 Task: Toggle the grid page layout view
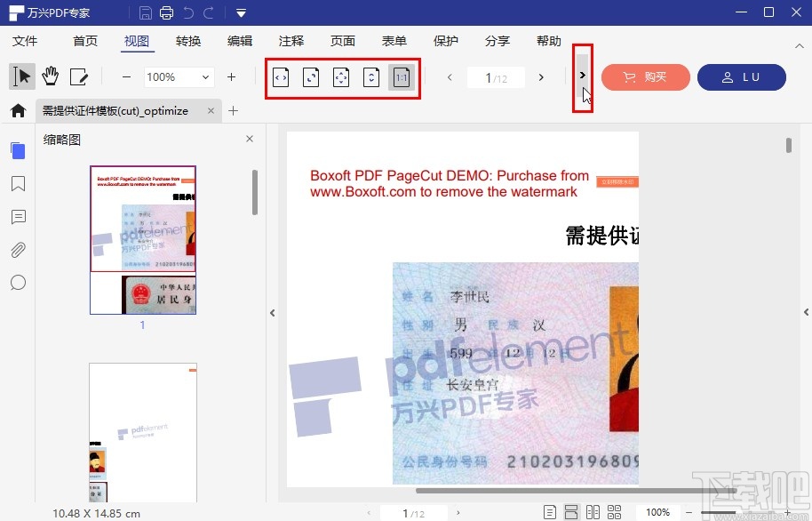click(x=615, y=512)
